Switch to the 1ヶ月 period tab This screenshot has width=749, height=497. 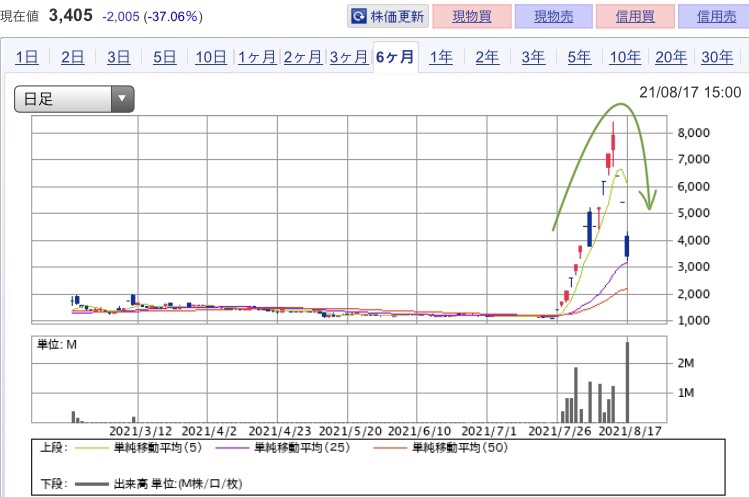click(257, 57)
